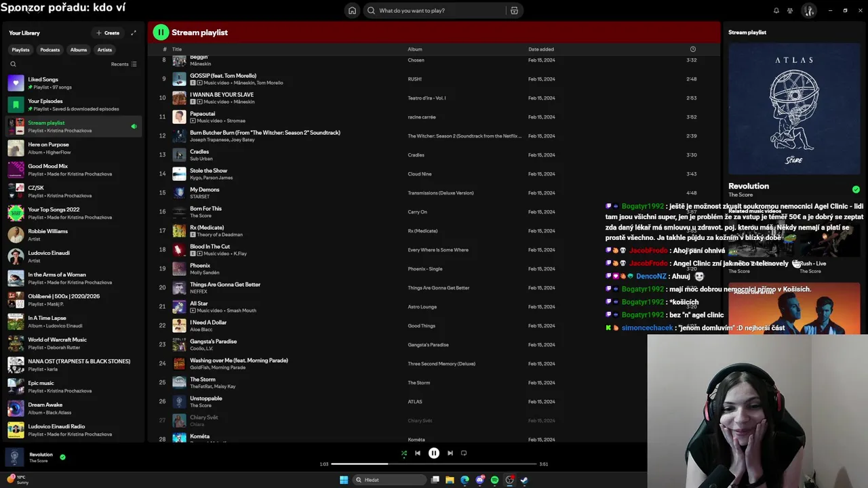The height and width of the screenshot is (488, 868).
Task: Sort tracks by Title column
Action: tap(177, 49)
